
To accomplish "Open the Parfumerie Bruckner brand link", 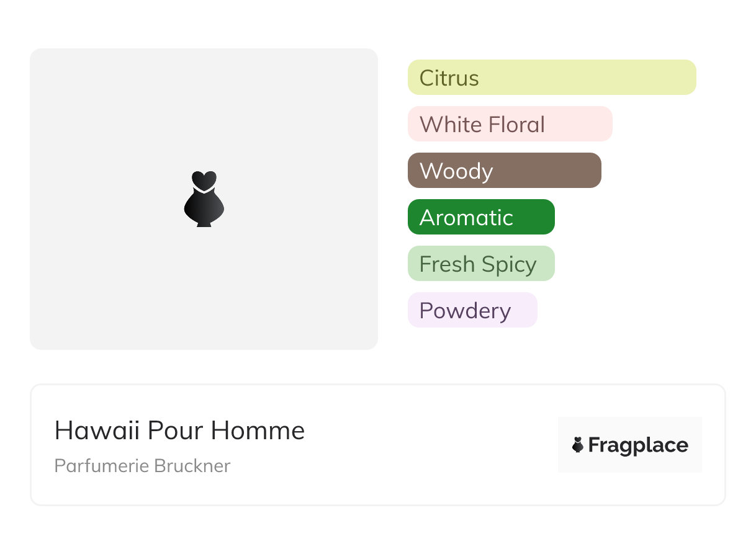I will tap(142, 466).
